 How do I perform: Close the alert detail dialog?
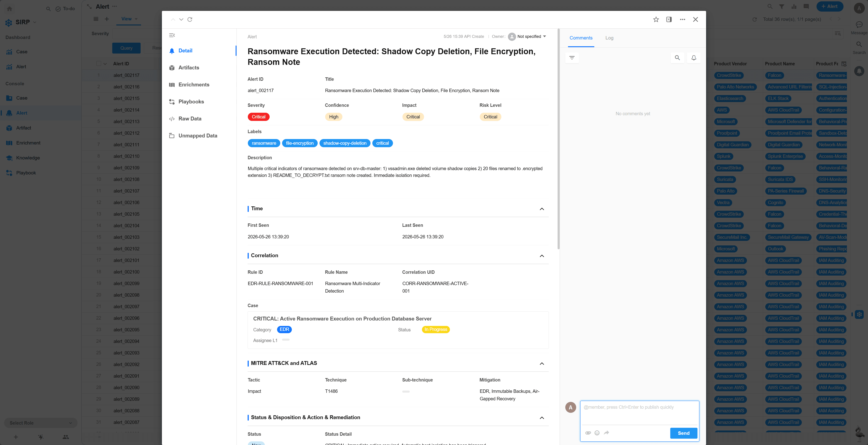(x=695, y=20)
